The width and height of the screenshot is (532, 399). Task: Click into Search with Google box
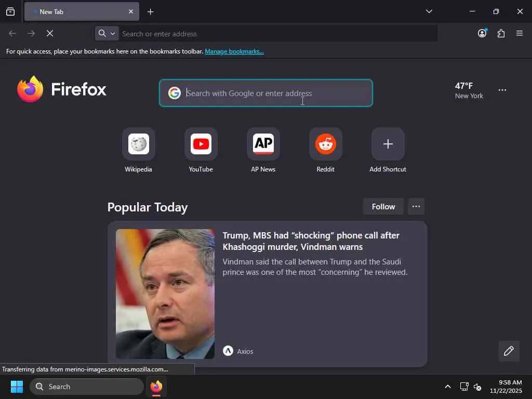point(266,93)
